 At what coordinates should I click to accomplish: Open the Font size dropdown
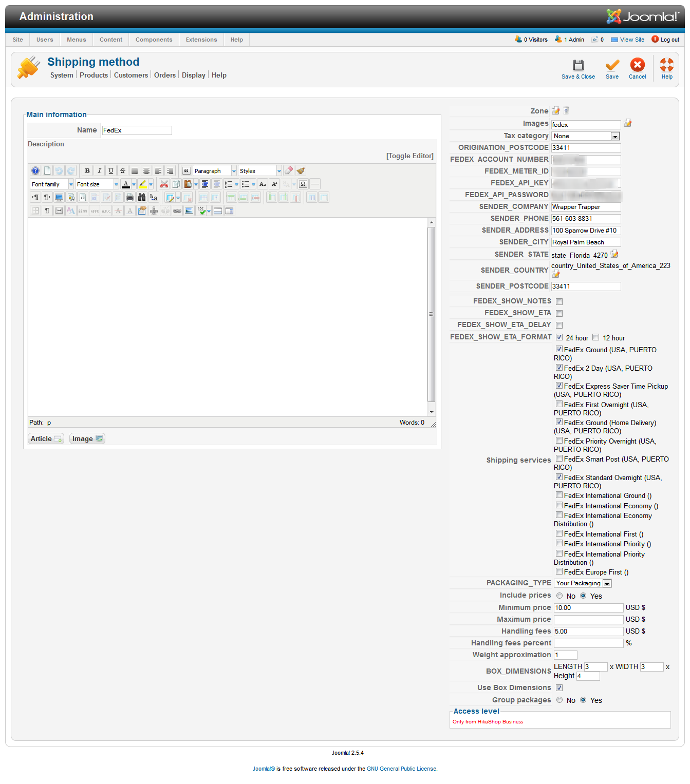click(97, 184)
